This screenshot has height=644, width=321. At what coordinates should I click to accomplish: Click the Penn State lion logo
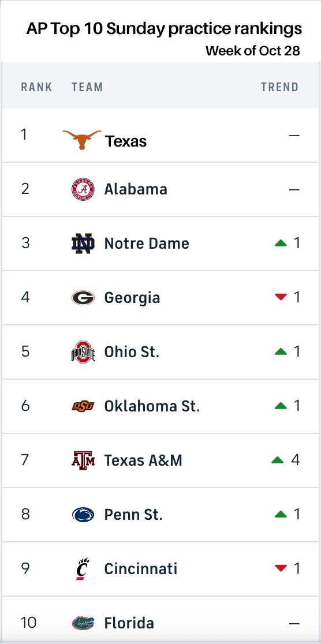[83, 514]
